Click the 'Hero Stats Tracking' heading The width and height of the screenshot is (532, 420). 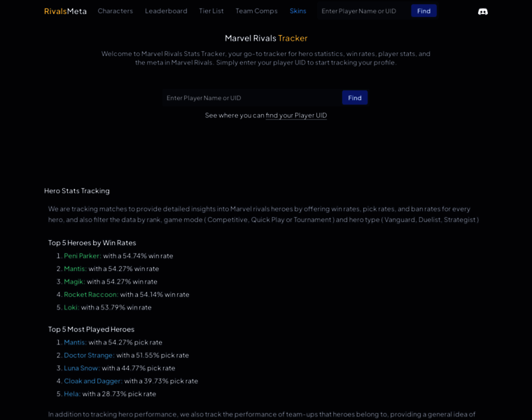point(77,190)
